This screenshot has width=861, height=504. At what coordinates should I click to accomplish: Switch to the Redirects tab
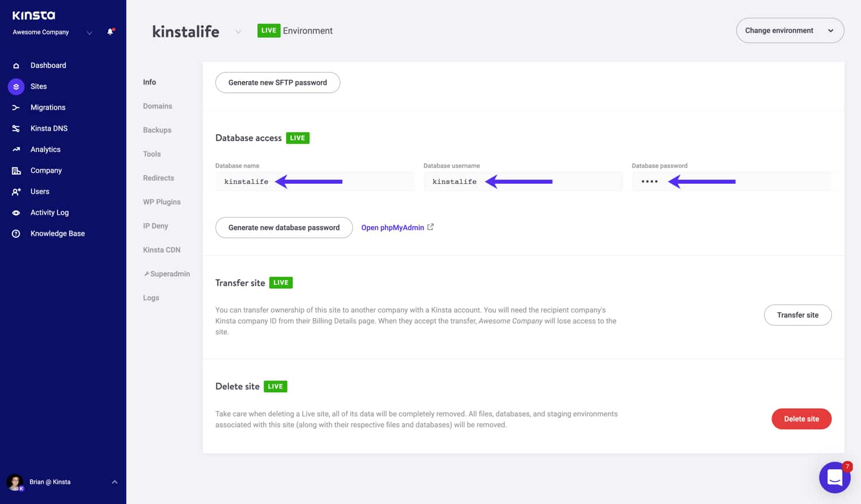[158, 178]
